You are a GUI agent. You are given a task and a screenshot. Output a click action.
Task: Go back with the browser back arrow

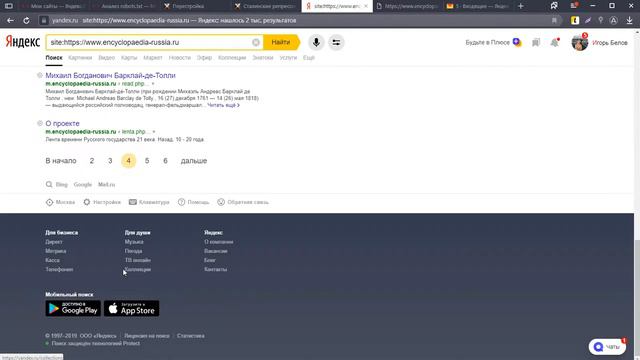coord(10,20)
